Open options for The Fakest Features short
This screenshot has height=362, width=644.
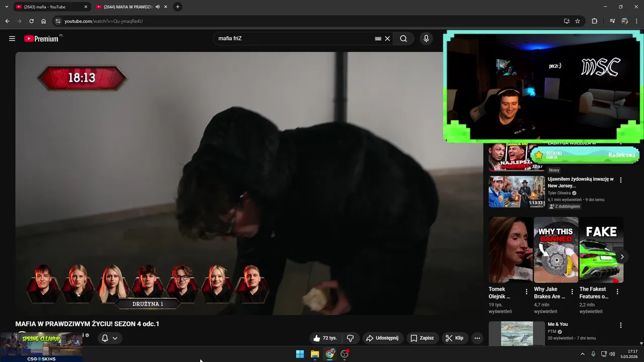coord(617,292)
